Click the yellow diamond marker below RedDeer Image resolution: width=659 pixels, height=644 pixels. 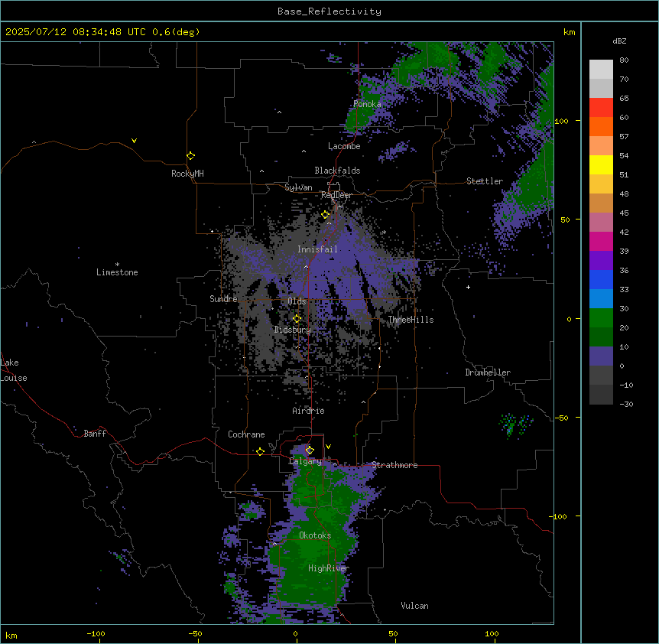tap(326, 215)
